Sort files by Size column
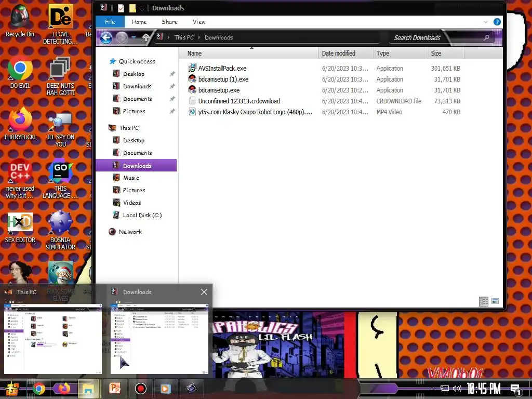The width and height of the screenshot is (532, 399). click(x=445, y=54)
